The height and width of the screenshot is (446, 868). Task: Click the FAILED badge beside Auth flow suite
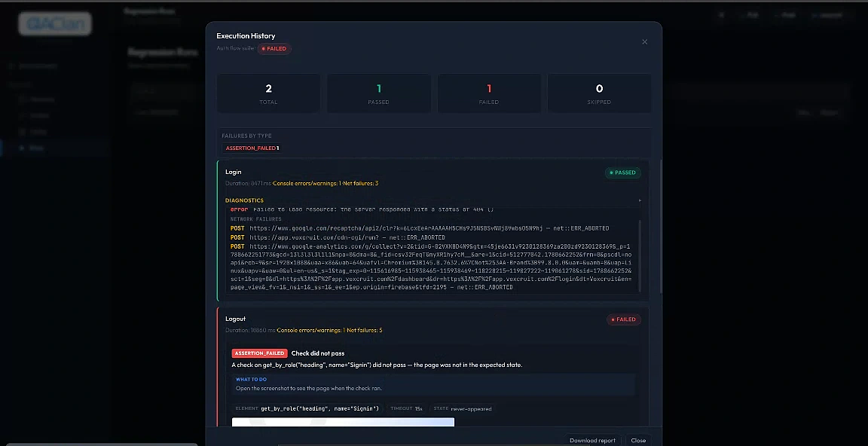point(274,49)
